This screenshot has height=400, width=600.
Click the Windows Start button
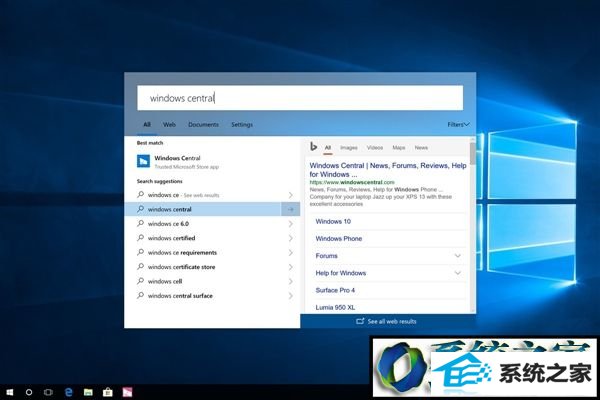[x=10, y=392]
